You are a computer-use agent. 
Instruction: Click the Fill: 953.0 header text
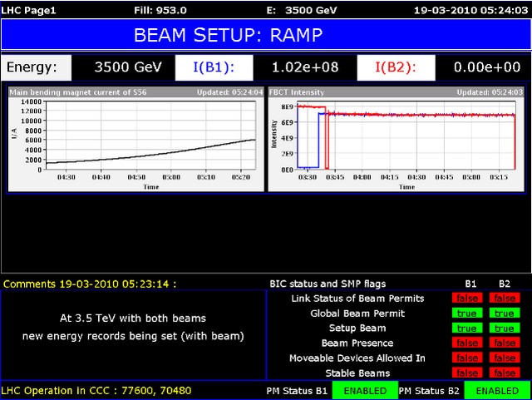tap(160, 10)
